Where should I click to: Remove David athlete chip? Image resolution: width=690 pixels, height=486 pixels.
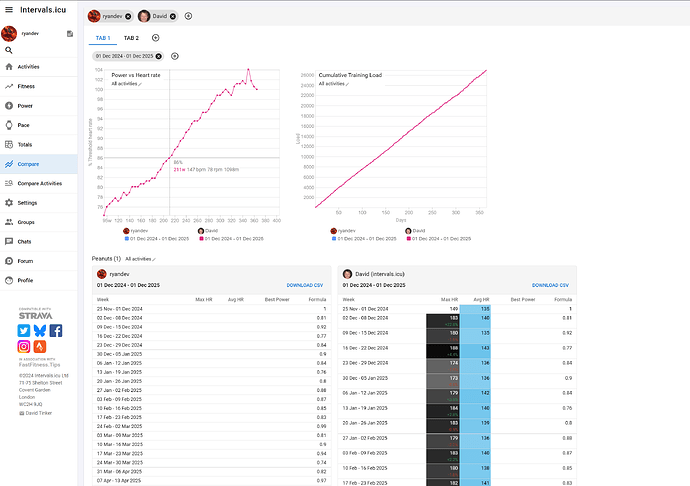[173, 16]
